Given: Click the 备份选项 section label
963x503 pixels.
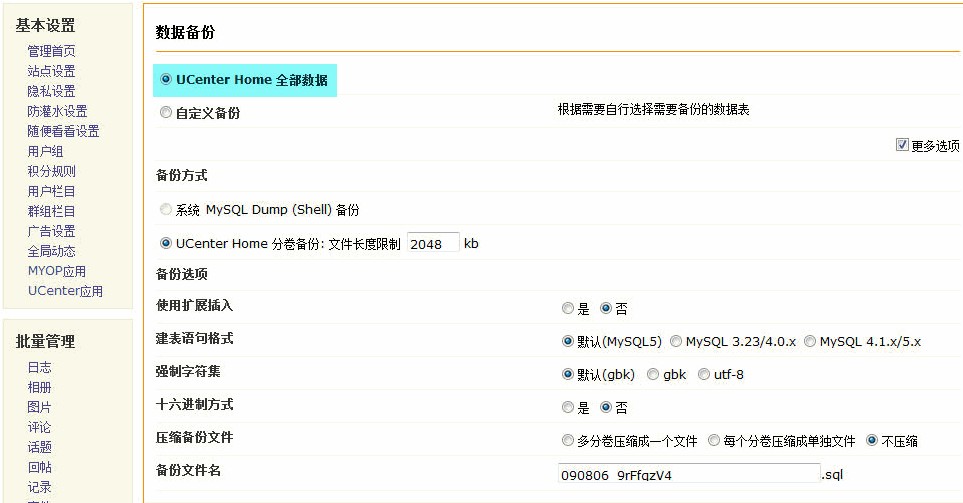Looking at the screenshot, I should [182, 275].
